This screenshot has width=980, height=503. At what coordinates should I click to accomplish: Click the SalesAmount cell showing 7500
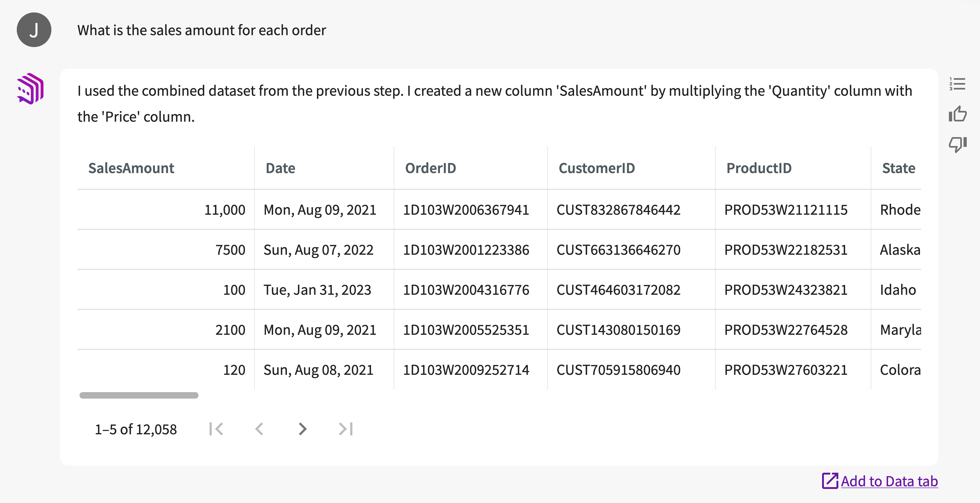230,250
